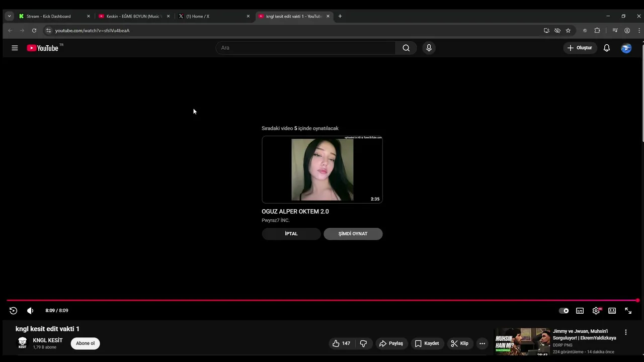The width and height of the screenshot is (644, 362).
Task: Switch to Keskin - EĞME BOYUN tab
Action: [x=133, y=16]
